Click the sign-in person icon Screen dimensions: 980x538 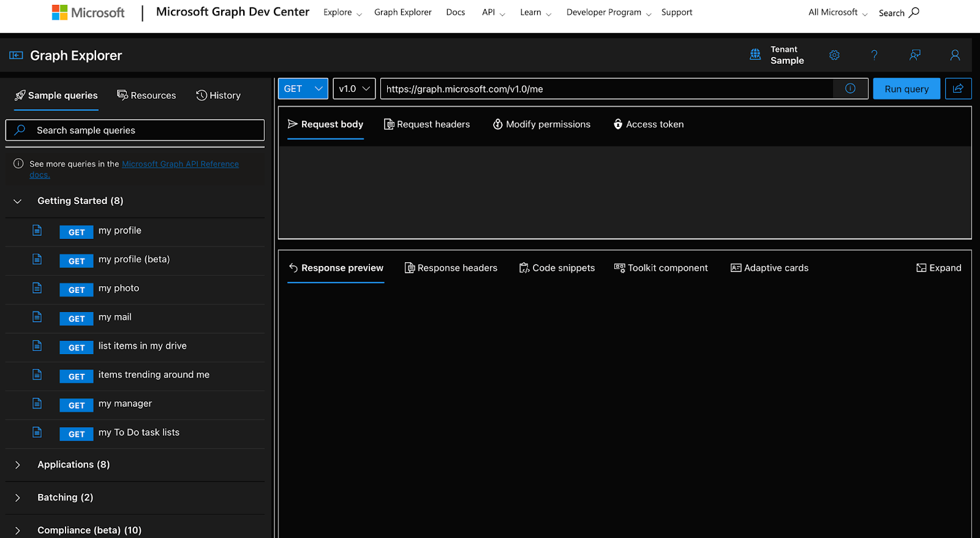[x=955, y=55]
